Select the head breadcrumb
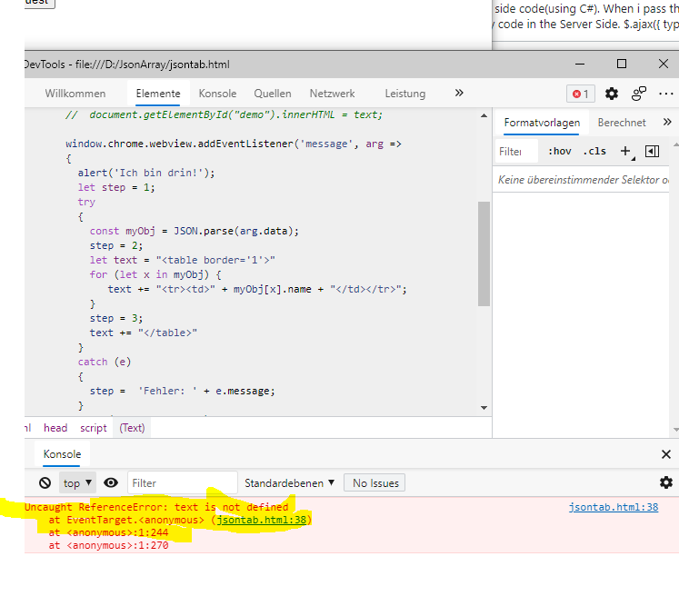Screen dimensions: 679x616 [x=55, y=428]
